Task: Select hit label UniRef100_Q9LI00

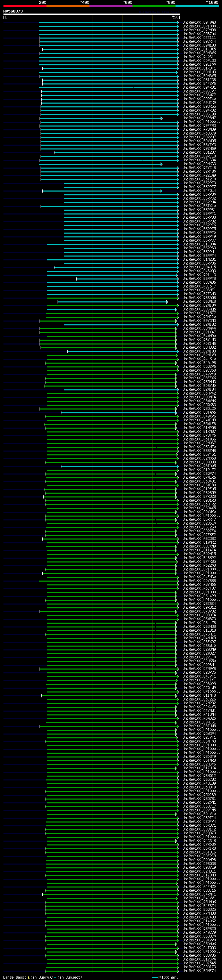Action: (x=199, y=64)
